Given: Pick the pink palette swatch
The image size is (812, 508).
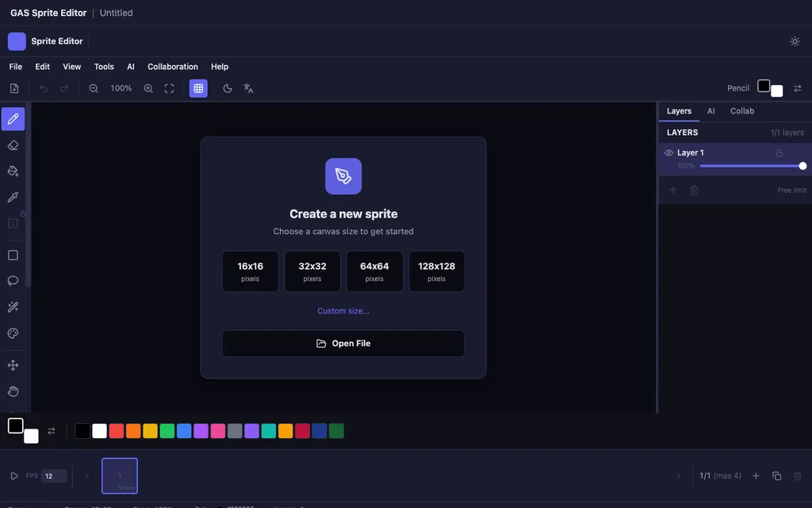Looking at the screenshot, I should [218, 431].
